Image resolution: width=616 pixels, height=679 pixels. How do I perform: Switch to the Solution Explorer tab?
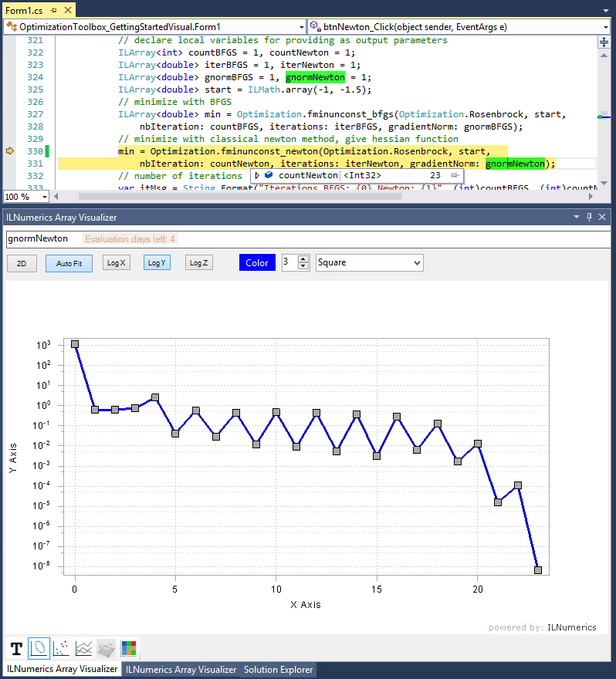(x=278, y=670)
